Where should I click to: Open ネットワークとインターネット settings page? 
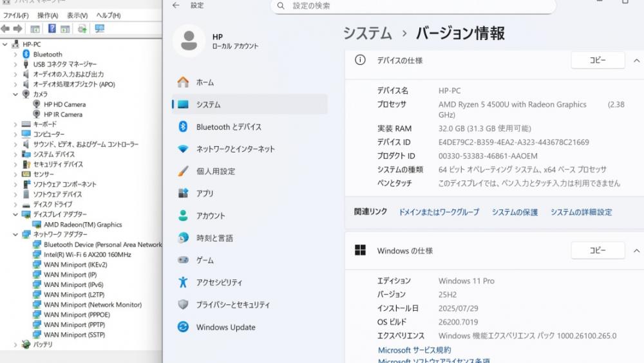(249, 149)
